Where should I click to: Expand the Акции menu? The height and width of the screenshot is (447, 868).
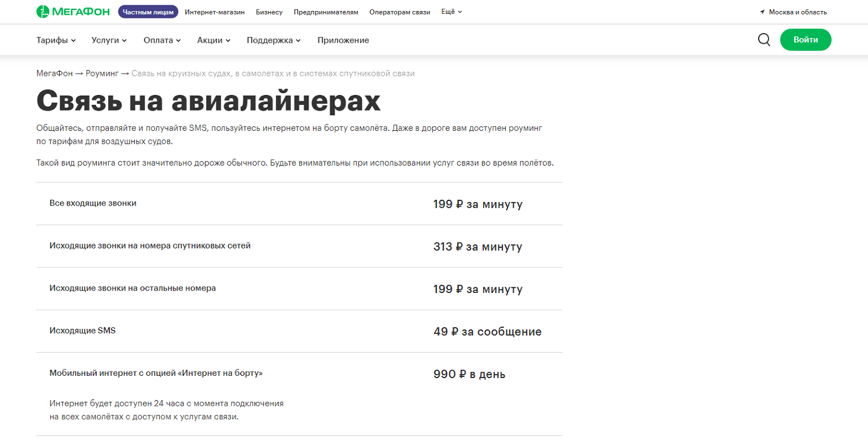[214, 40]
